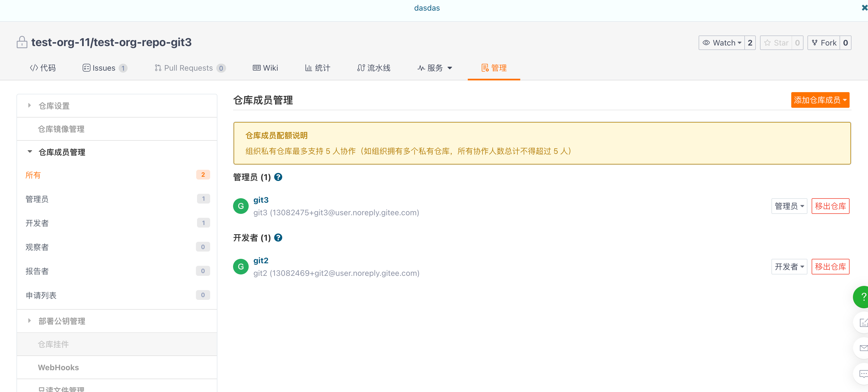Open the Wiki tab
Viewport: 868px width, 392px height.
[265, 68]
